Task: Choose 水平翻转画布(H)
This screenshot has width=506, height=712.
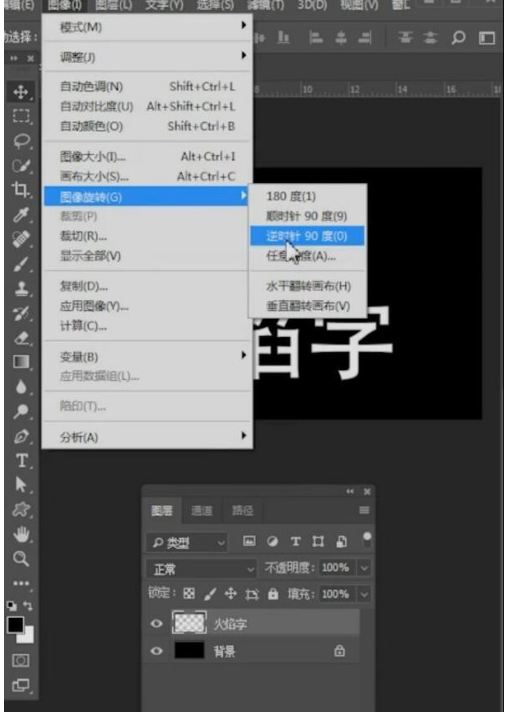Action: point(307,286)
